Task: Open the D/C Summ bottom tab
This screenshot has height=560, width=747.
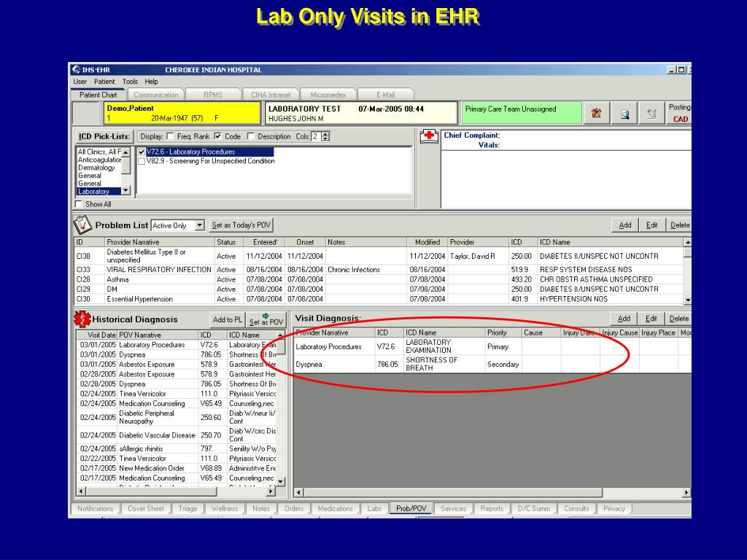Action: 533,508
